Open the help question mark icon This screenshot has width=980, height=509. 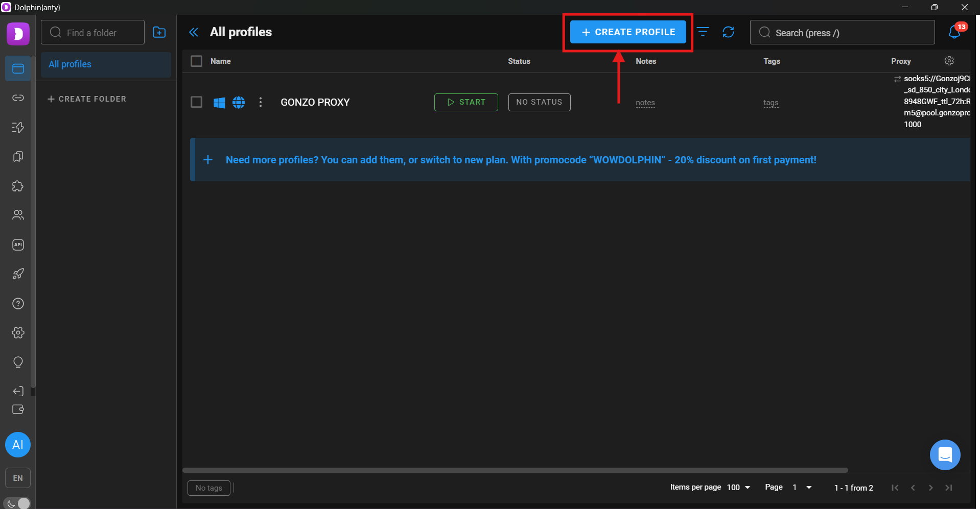(x=18, y=304)
